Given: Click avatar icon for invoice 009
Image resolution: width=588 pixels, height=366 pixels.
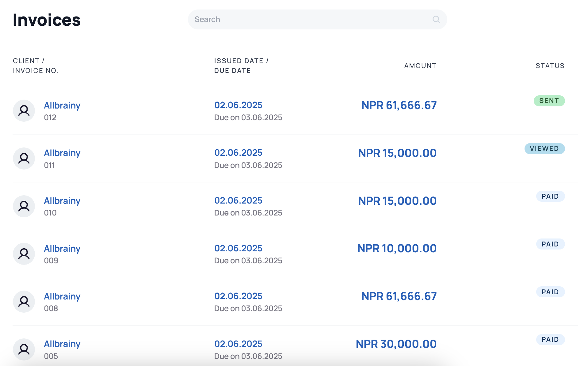Looking at the screenshot, I should [x=24, y=254].
